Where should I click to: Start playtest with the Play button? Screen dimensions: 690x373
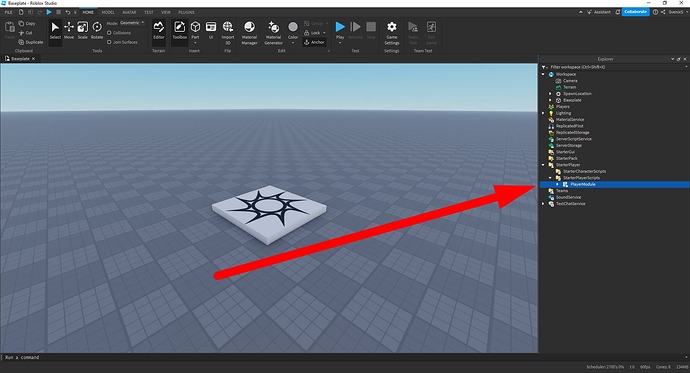tap(340, 30)
